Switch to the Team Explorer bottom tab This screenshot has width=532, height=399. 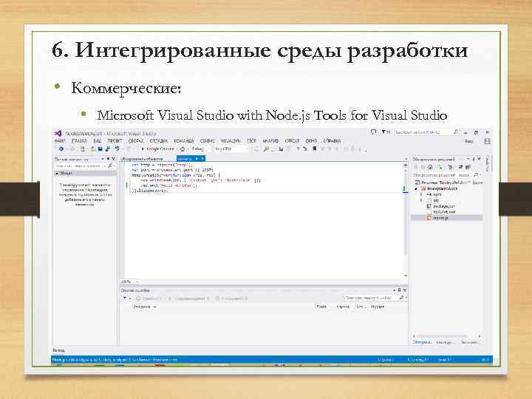[x=444, y=343]
